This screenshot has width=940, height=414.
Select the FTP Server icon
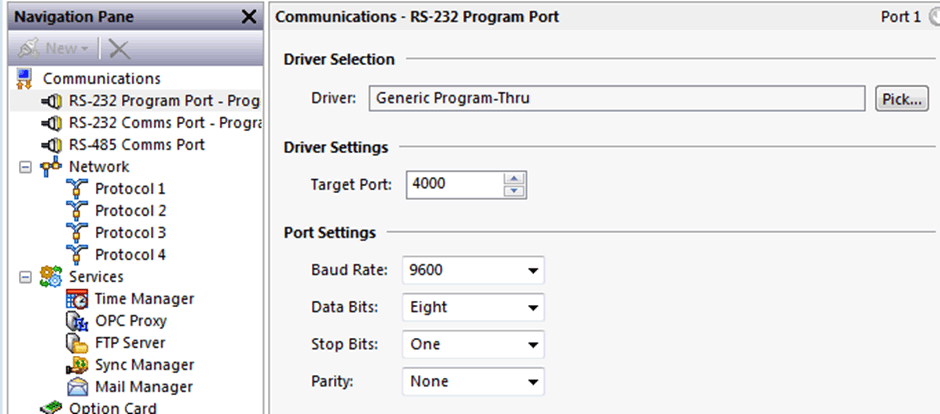pos(77,343)
